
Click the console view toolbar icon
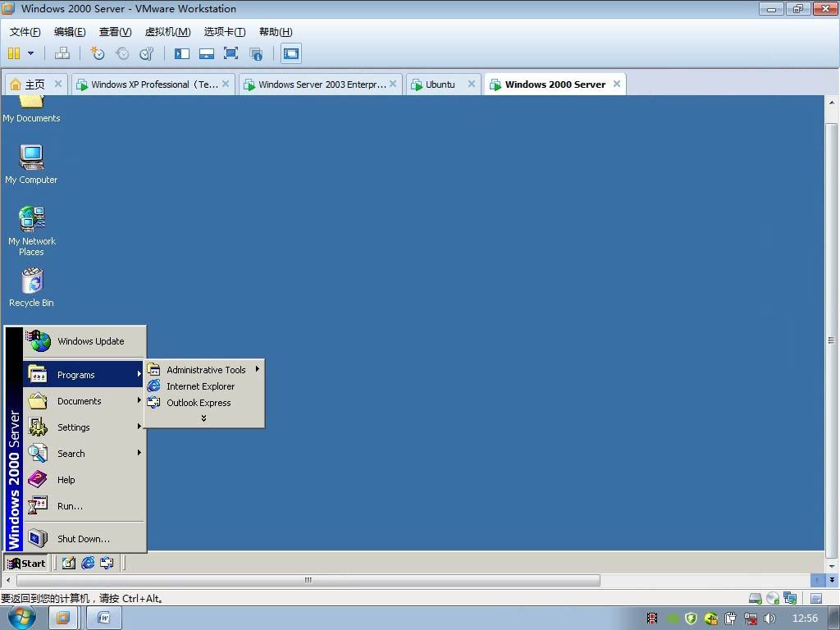click(x=291, y=53)
